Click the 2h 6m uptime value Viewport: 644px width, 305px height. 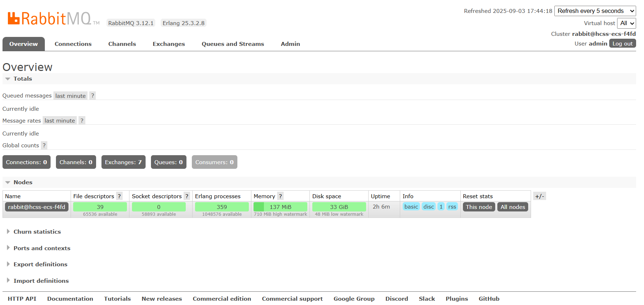click(x=381, y=207)
